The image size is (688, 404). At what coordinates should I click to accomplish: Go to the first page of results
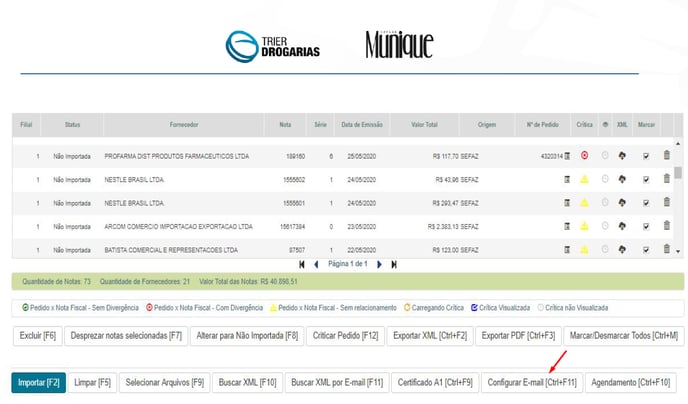coord(301,265)
